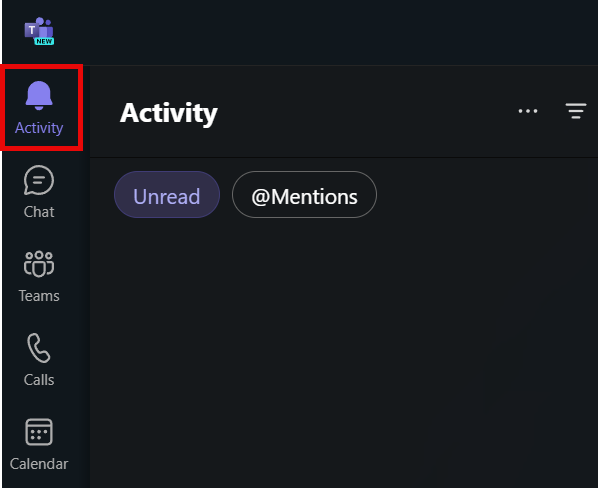Open Calls using the phone icon
Screen dimensions: 598x488
[x=39, y=348]
